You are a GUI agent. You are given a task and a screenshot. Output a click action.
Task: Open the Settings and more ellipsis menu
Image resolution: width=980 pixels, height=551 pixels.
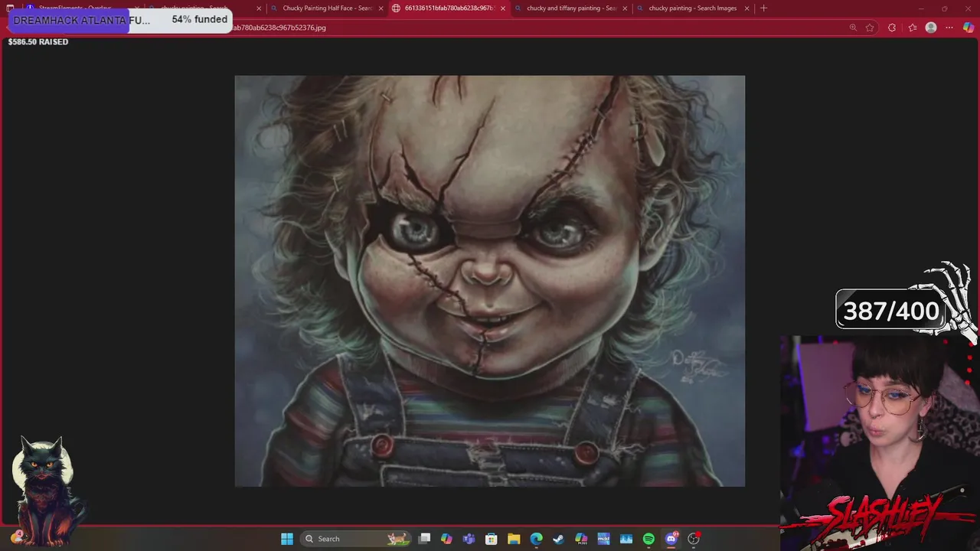click(949, 28)
